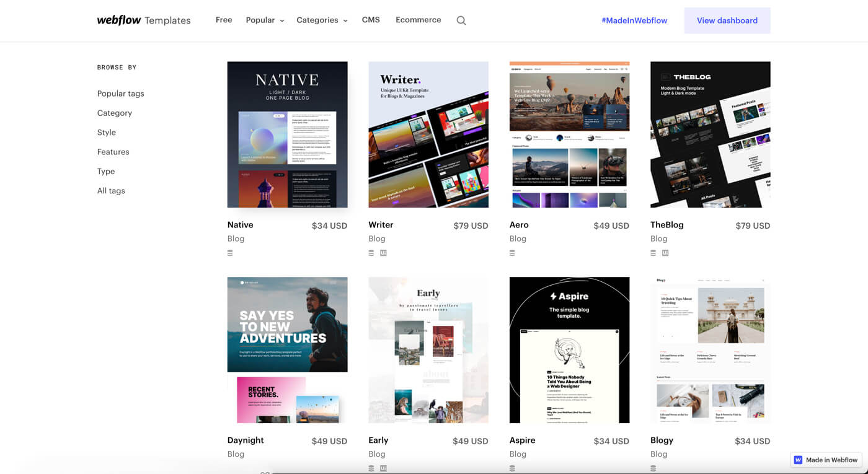Open the Aspire template thumbnail

pos(569,350)
